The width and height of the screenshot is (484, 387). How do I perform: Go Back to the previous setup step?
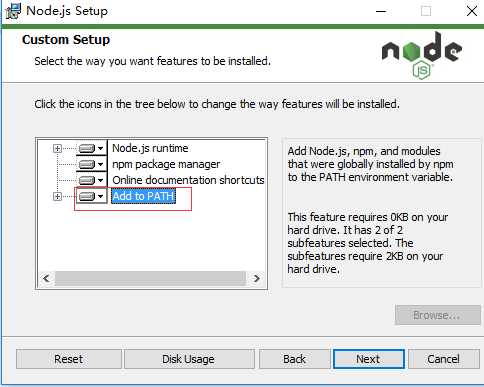pos(294,359)
